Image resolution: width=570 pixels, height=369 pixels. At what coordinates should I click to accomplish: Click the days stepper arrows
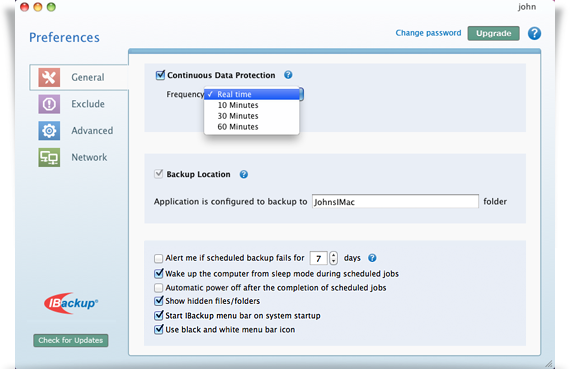tap(333, 258)
